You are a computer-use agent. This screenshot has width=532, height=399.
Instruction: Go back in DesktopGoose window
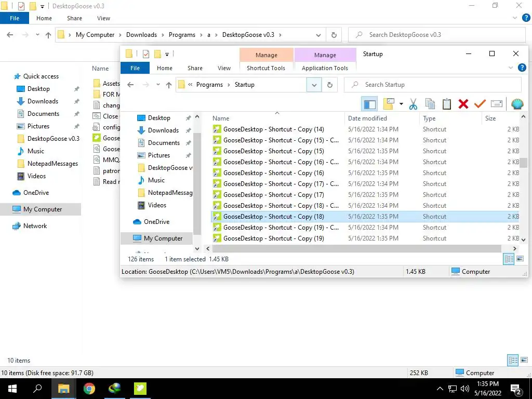click(x=10, y=35)
